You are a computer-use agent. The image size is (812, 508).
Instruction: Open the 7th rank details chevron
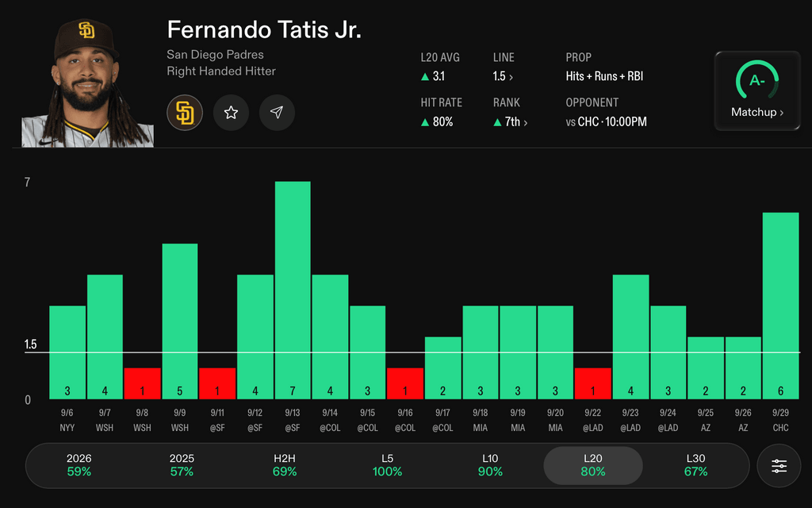click(511, 122)
